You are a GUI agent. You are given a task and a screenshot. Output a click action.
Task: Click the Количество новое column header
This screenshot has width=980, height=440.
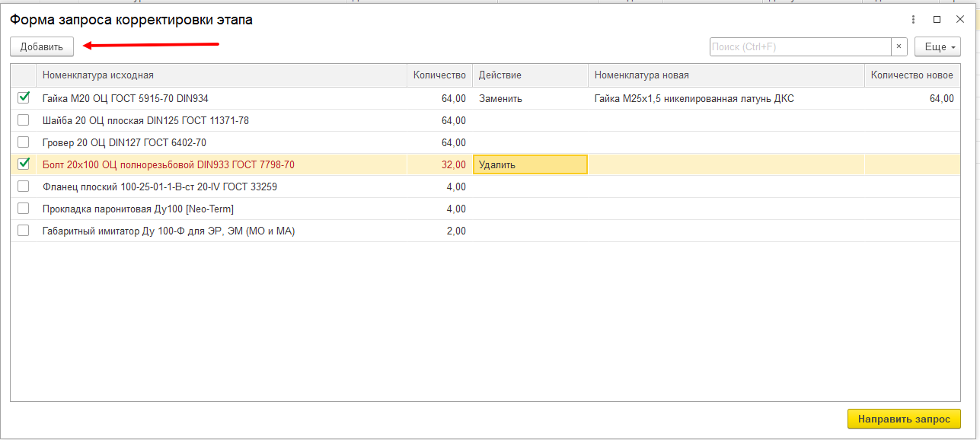(x=912, y=75)
